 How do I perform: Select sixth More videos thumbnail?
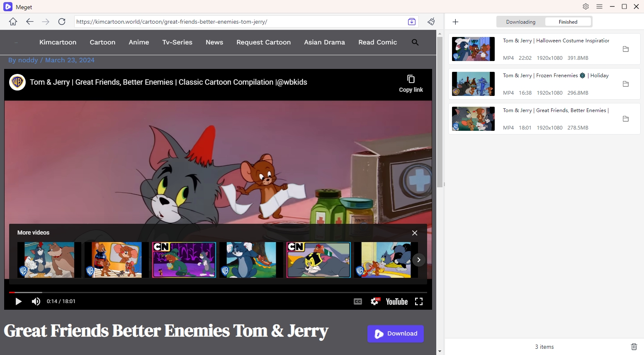[x=386, y=260]
